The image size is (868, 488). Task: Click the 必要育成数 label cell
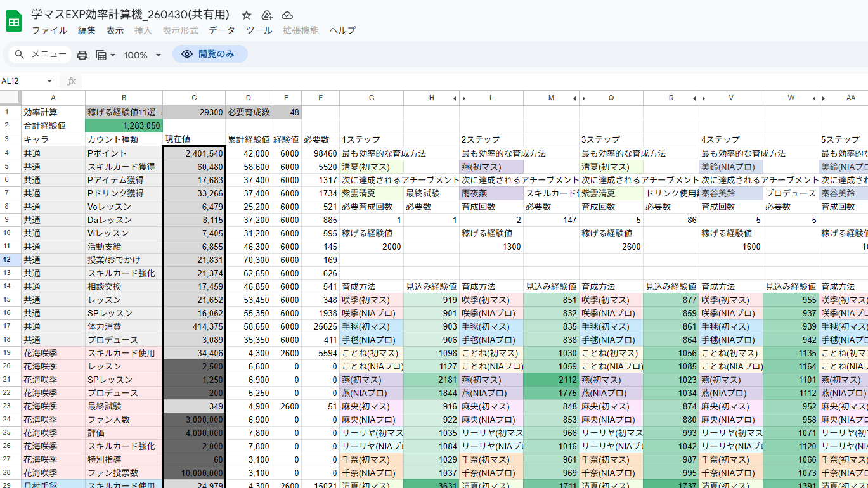point(248,112)
